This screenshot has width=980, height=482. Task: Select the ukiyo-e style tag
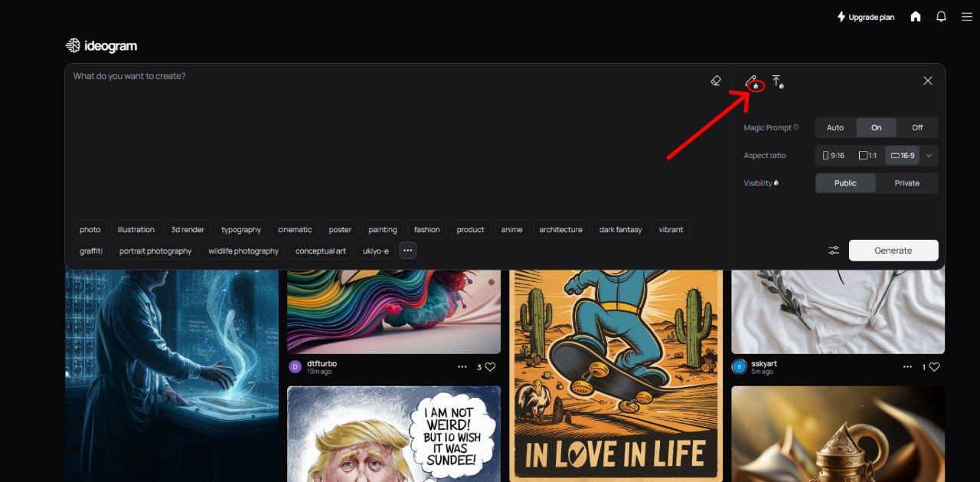(x=376, y=251)
